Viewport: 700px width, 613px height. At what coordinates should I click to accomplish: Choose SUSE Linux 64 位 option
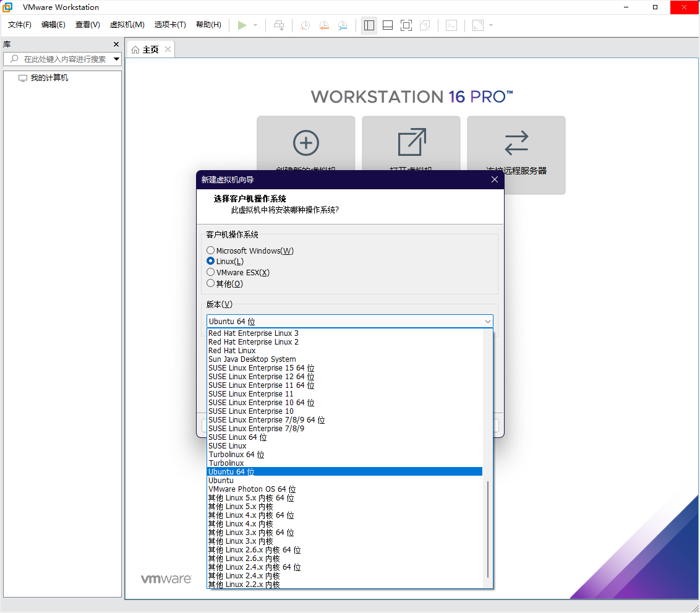(x=345, y=437)
